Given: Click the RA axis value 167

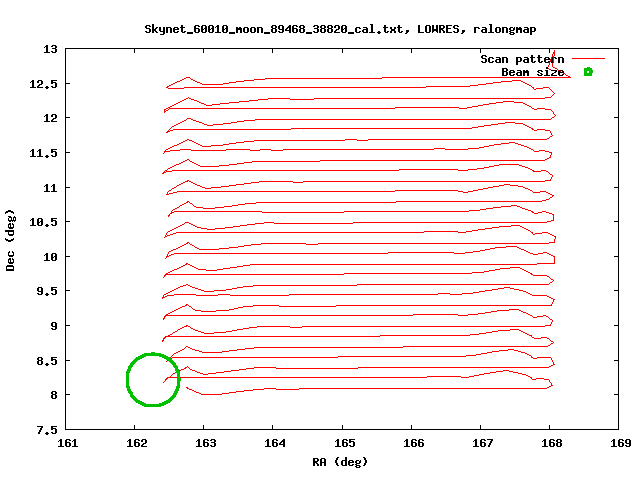Looking at the screenshot, I should pyautogui.click(x=482, y=443).
